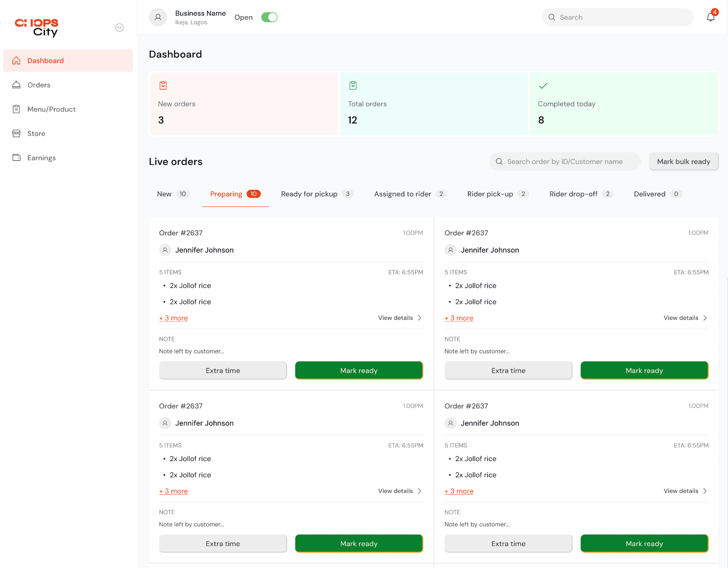Image resolution: width=728 pixels, height=568 pixels.
Task: Click the Store shop icon in sidebar
Action: (16, 133)
